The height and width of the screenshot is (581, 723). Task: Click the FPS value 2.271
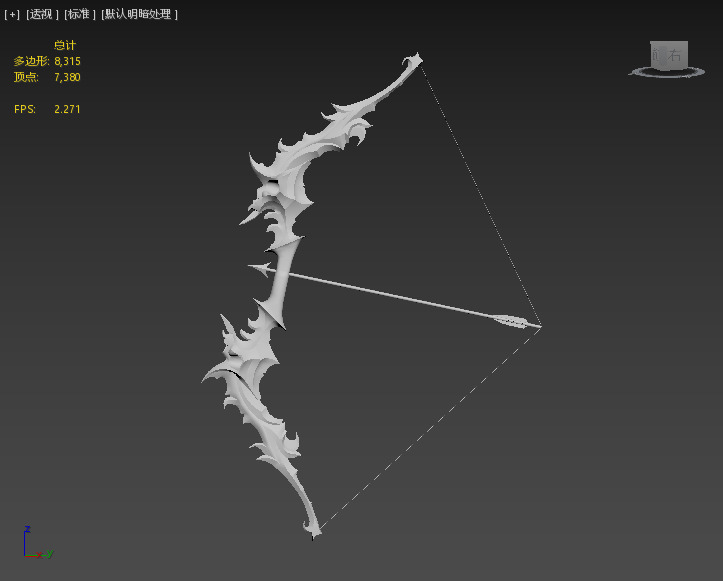point(67,109)
